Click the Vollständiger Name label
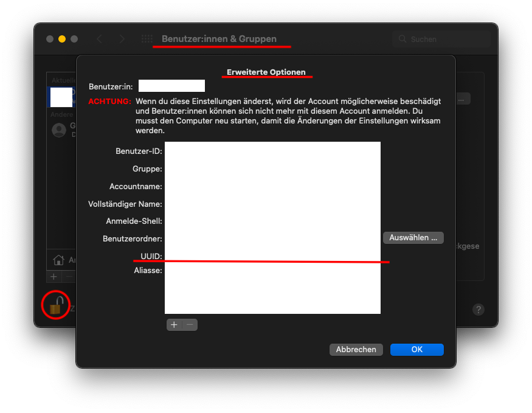This screenshot has width=532, height=413. tap(125, 204)
